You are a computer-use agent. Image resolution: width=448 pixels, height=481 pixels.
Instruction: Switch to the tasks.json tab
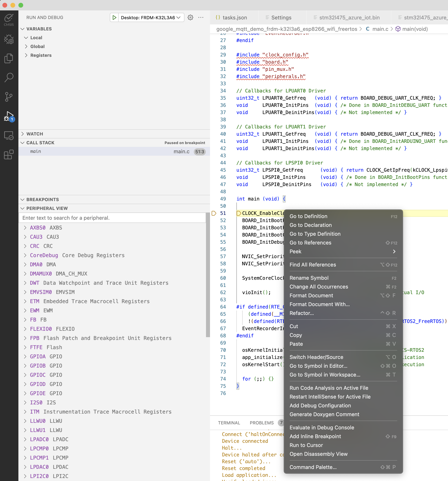pos(234,18)
